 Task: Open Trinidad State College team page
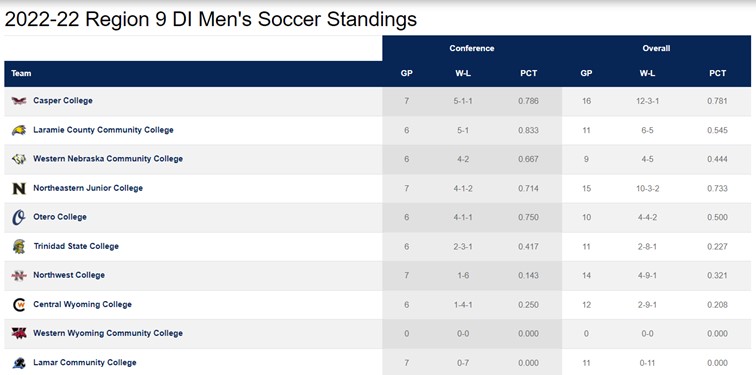pyautogui.click(x=76, y=246)
